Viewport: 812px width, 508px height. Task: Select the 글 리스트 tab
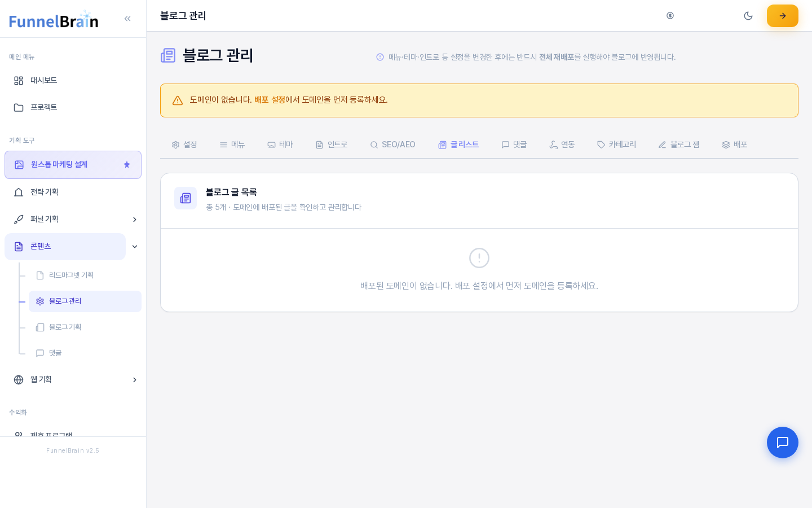coord(458,145)
